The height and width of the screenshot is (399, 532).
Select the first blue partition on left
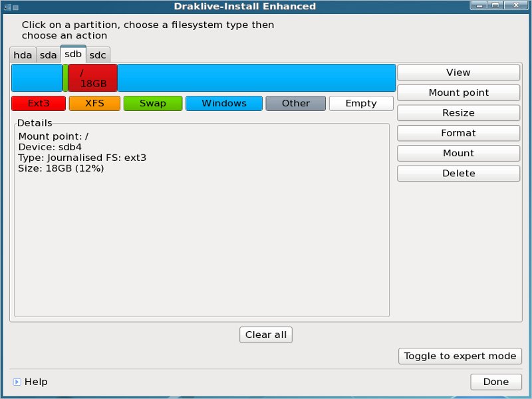[37, 78]
